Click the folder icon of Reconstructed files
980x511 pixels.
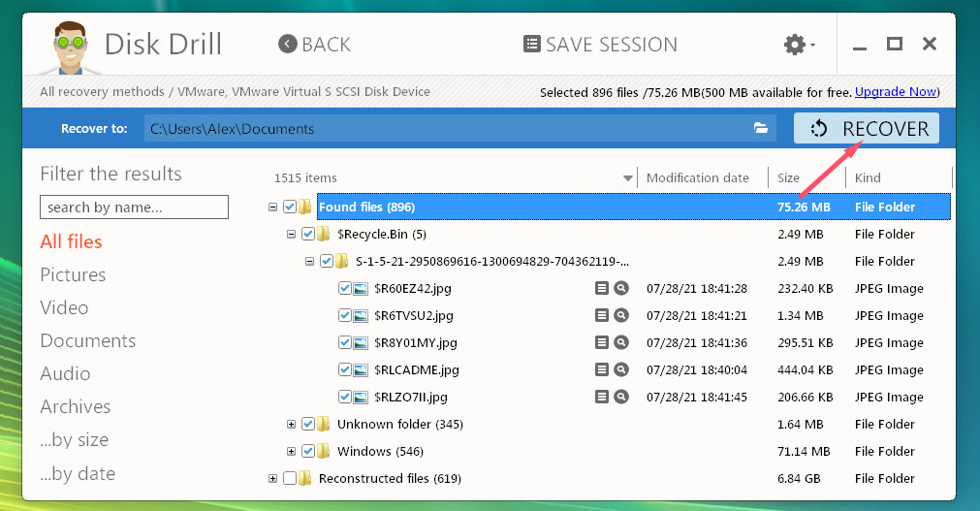click(305, 478)
